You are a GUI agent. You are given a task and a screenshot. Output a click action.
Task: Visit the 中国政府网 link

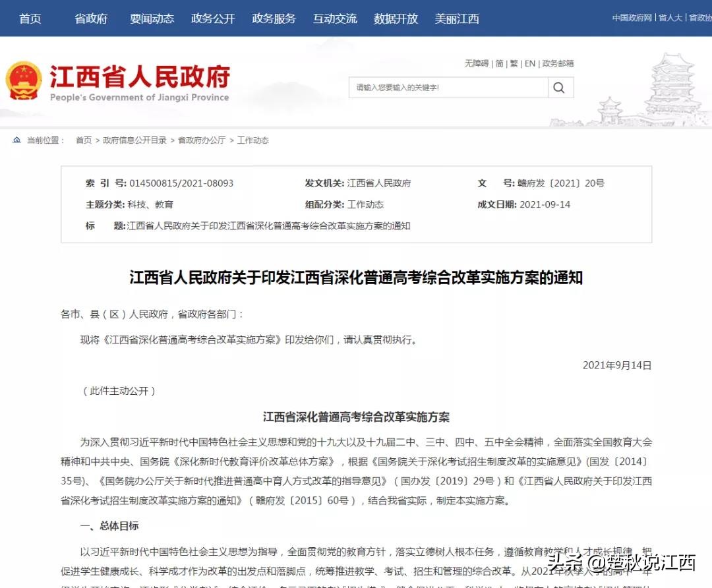(x=631, y=18)
